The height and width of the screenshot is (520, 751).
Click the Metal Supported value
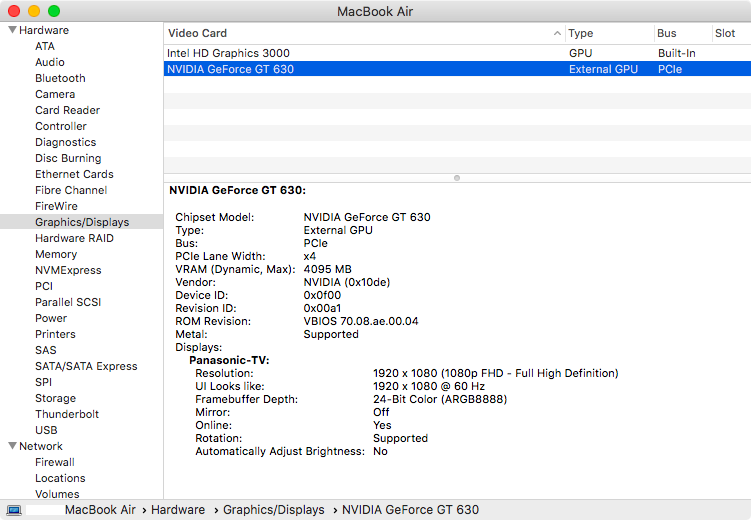tap(331, 334)
